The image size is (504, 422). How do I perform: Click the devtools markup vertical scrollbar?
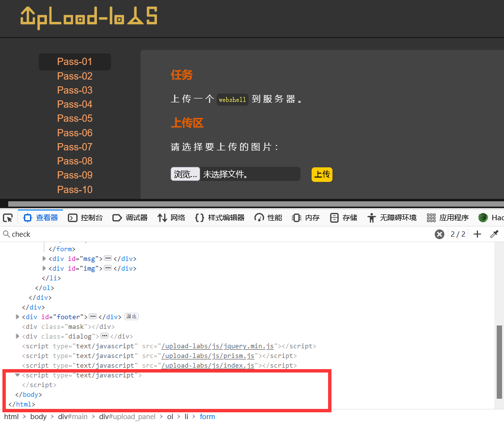coord(499,362)
